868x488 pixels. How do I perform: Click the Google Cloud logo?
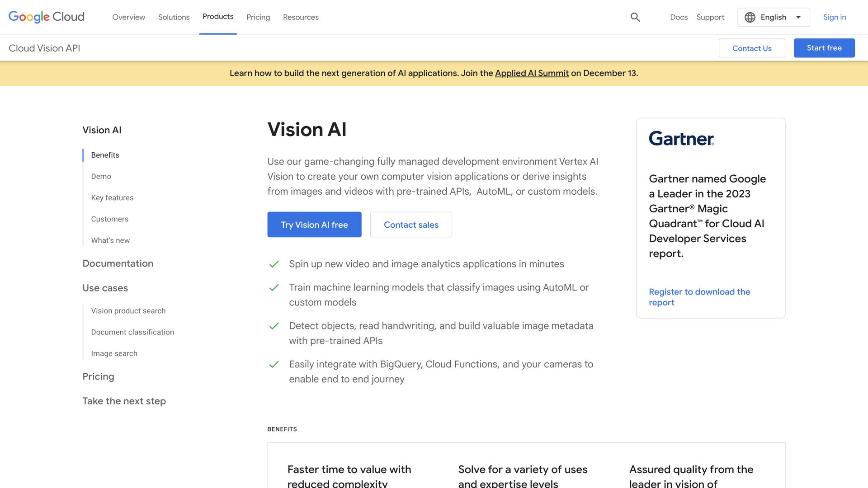[x=46, y=17]
